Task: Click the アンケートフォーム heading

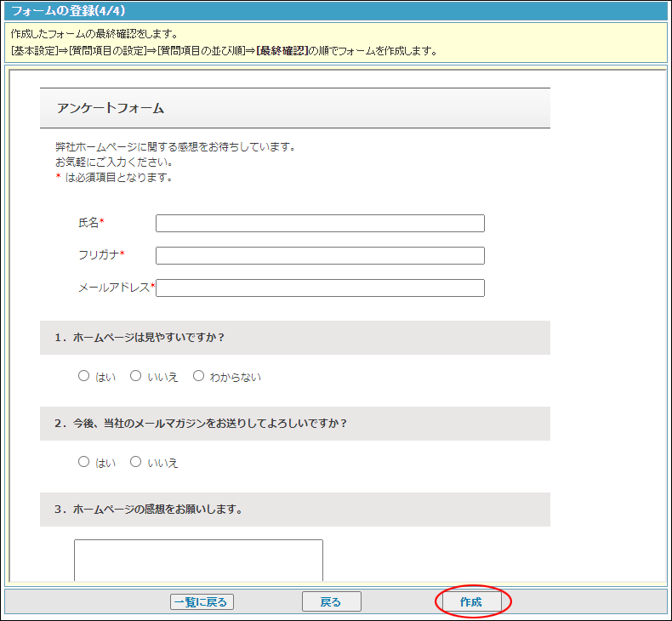Action: point(111,108)
